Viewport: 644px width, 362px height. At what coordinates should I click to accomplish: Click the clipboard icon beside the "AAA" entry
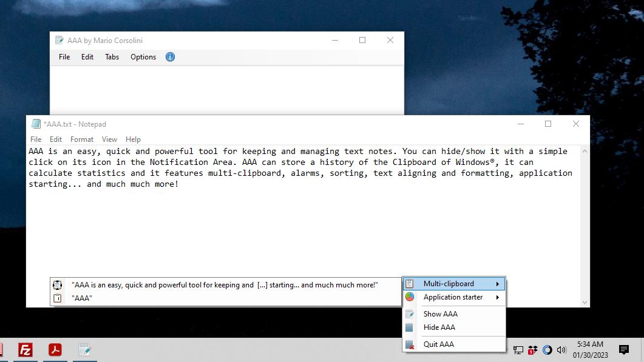[58, 298]
